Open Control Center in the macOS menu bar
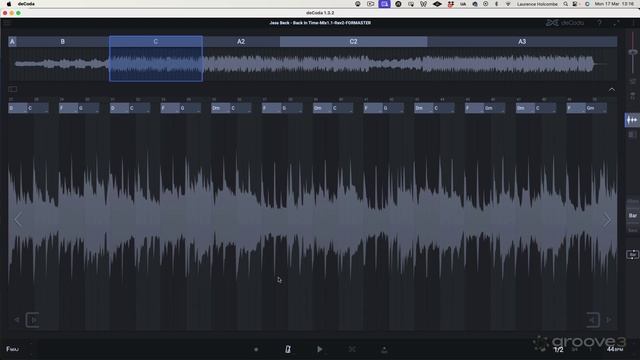The width and height of the screenshot is (640, 360). 575,4
